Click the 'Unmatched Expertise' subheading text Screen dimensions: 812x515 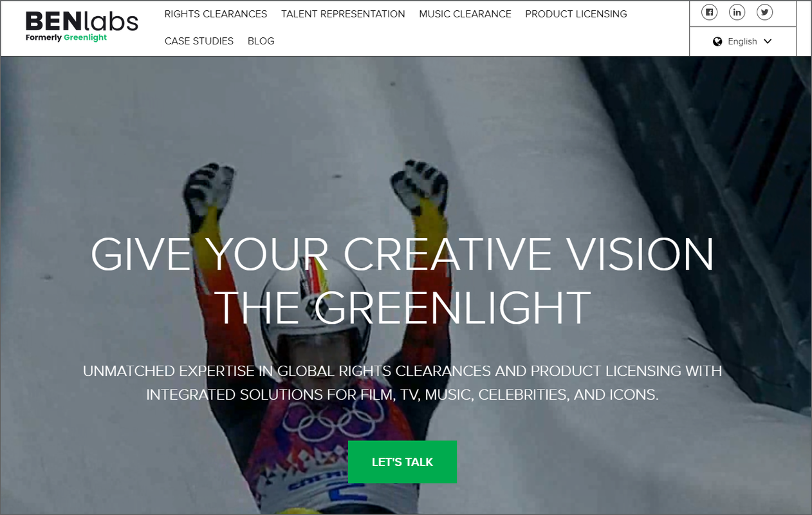(x=402, y=382)
